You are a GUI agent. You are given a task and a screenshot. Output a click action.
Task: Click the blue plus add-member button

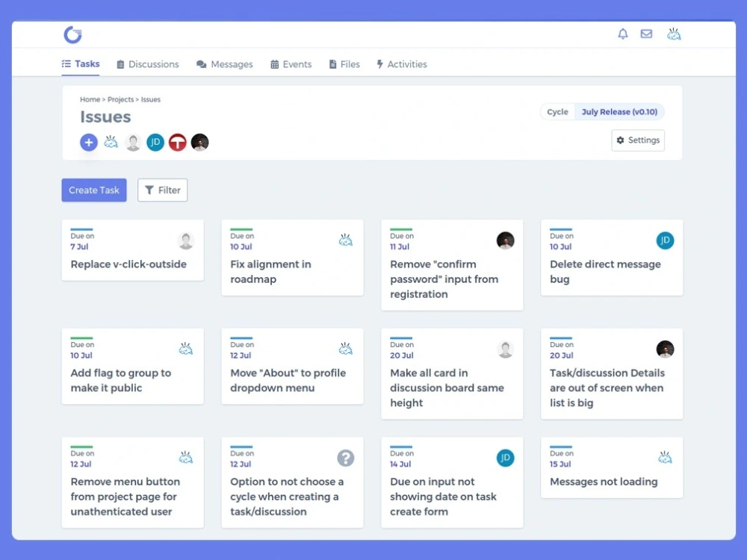click(x=89, y=143)
